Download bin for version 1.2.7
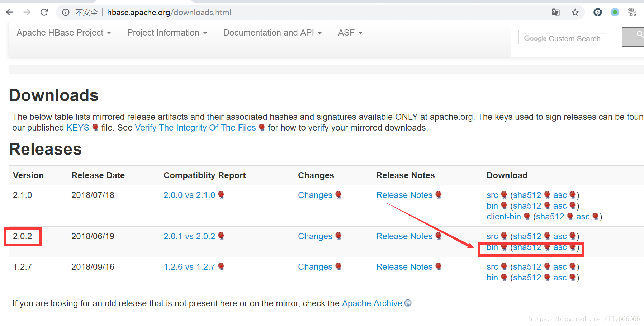This screenshot has width=644, height=326. (x=492, y=278)
